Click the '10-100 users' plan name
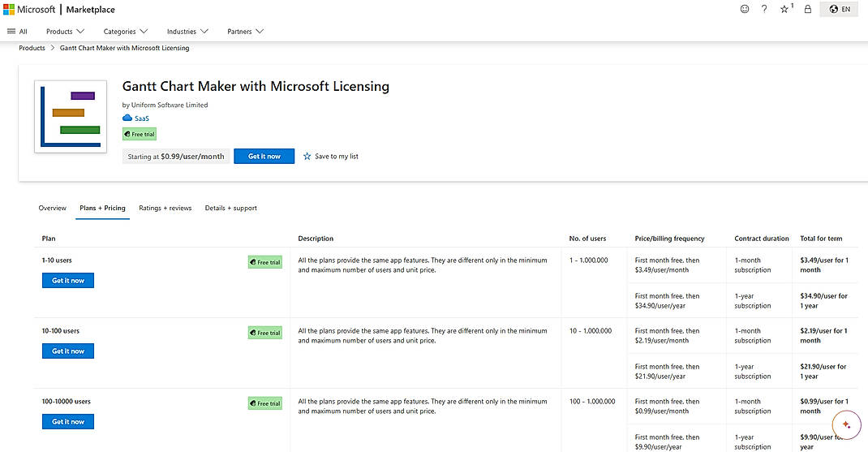 [60, 331]
